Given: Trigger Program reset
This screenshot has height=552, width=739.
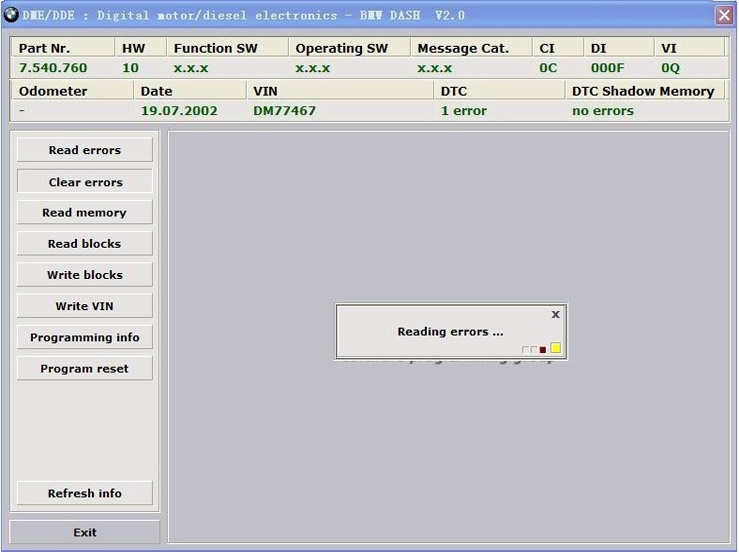Looking at the screenshot, I should [x=85, y=368].
